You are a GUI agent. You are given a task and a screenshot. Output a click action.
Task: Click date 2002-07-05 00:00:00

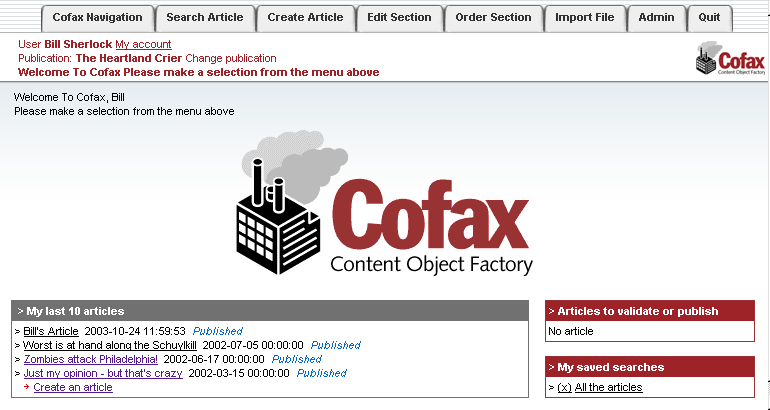tap(253, 345)
